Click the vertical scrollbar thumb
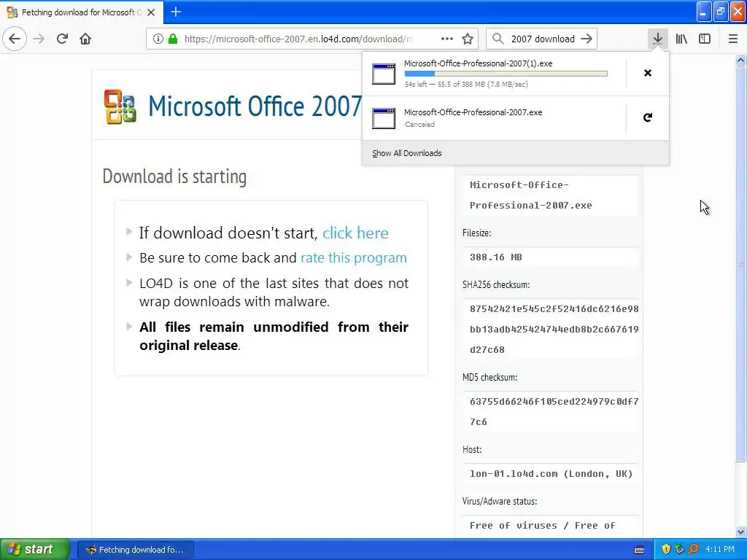 point(740,264)
